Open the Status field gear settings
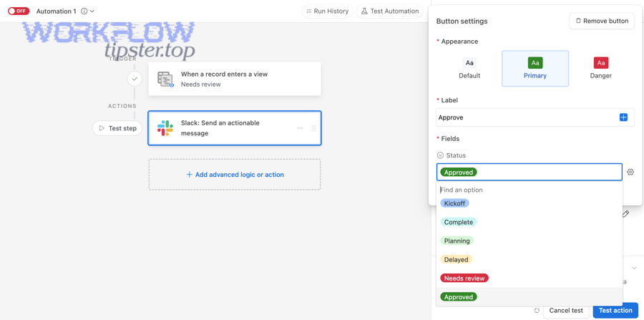The width and height of the screenshot is (644, 320). click(630, 172)
